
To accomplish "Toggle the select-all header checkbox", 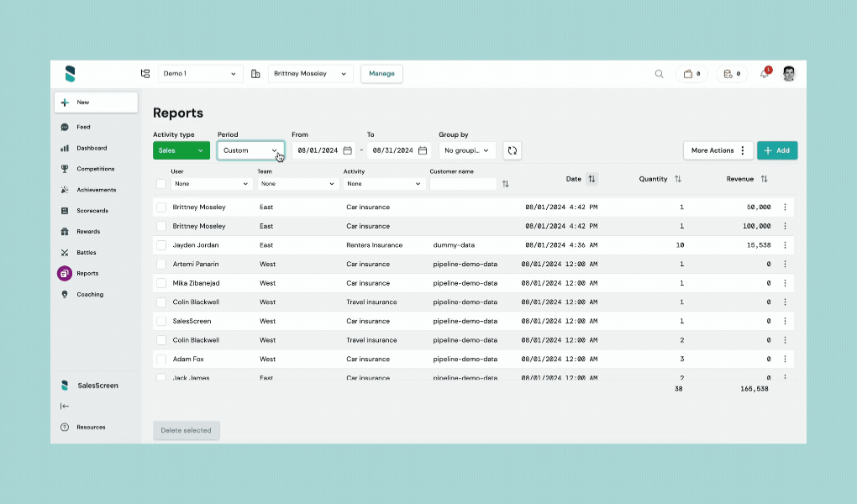I will click(x=161, y=184).
